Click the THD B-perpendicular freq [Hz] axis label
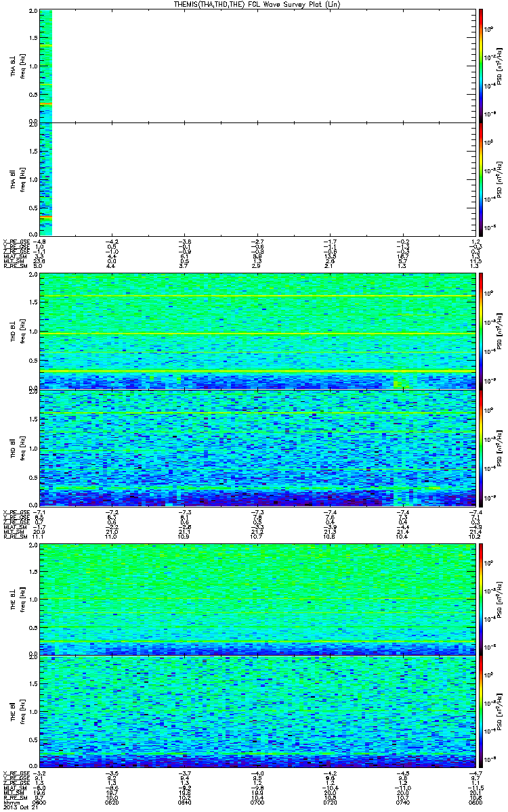The width and height of the screenshot is (508, 812). point(22,330)
